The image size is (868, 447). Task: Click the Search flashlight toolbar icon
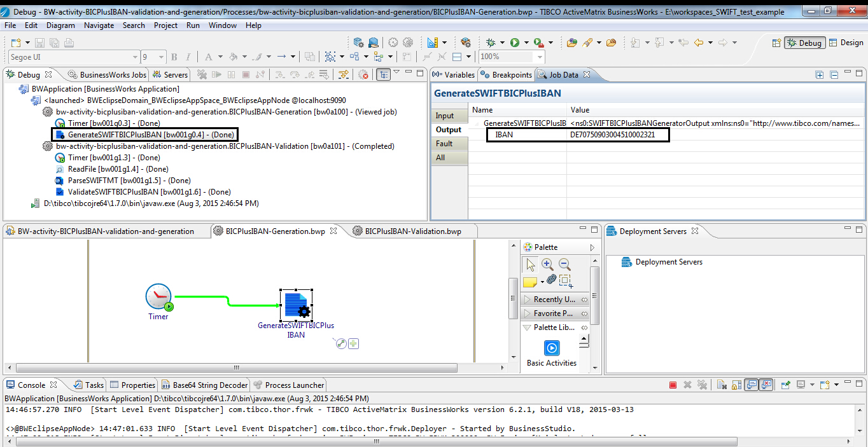(x=587, y=43)
